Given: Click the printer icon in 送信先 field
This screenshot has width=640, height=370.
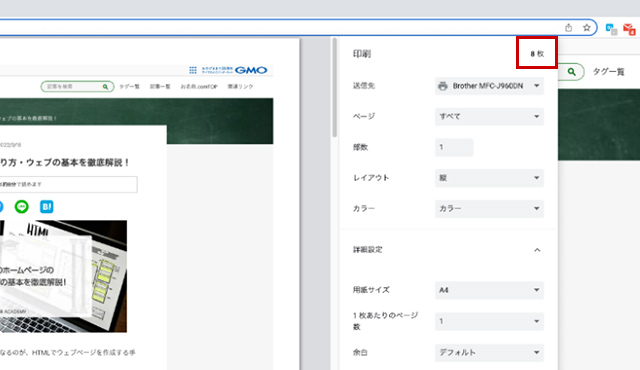Looking at the screenshot, I should tap(442, 86).
